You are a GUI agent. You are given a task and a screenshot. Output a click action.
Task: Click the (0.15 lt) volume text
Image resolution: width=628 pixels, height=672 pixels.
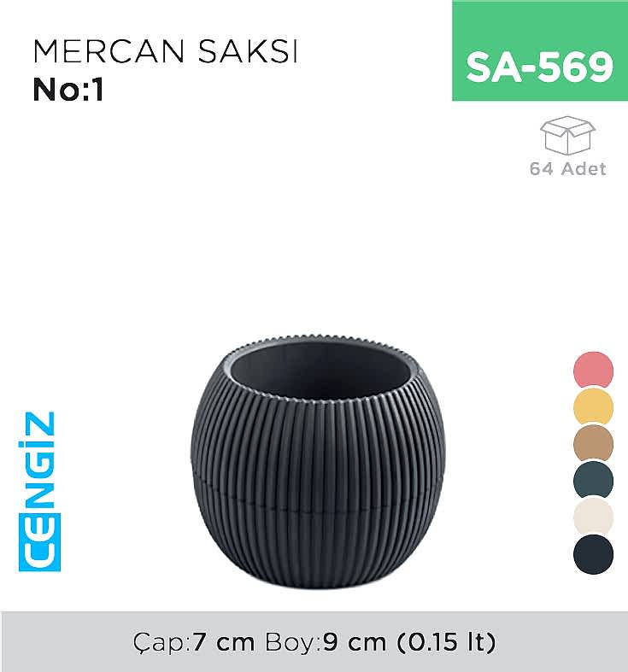(446, 642)
